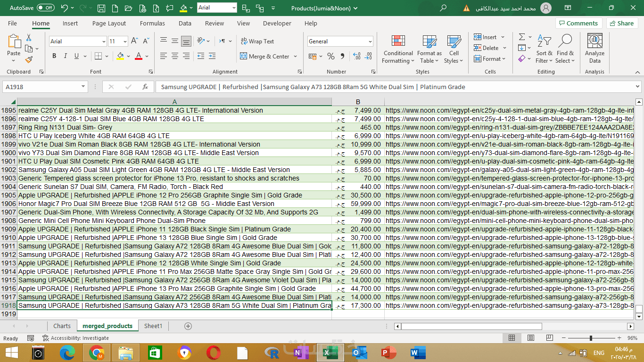644x362 pixels.
Task: Open the Sort & Filter menu
Action: (544, 49)
